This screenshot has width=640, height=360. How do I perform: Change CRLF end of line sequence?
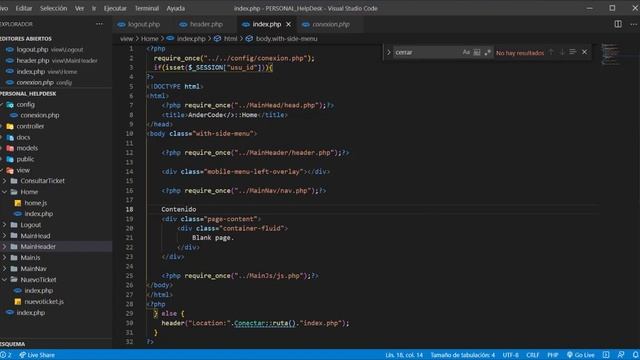click(533, 355)
